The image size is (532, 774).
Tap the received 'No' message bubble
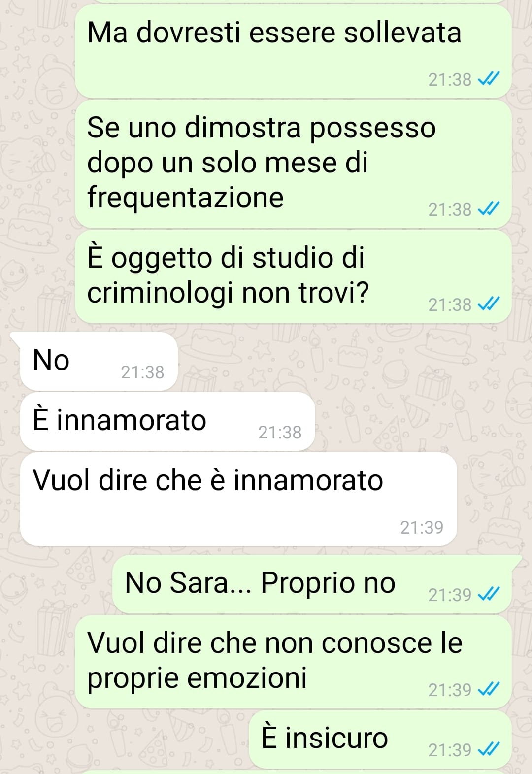(x=98, y=362)
